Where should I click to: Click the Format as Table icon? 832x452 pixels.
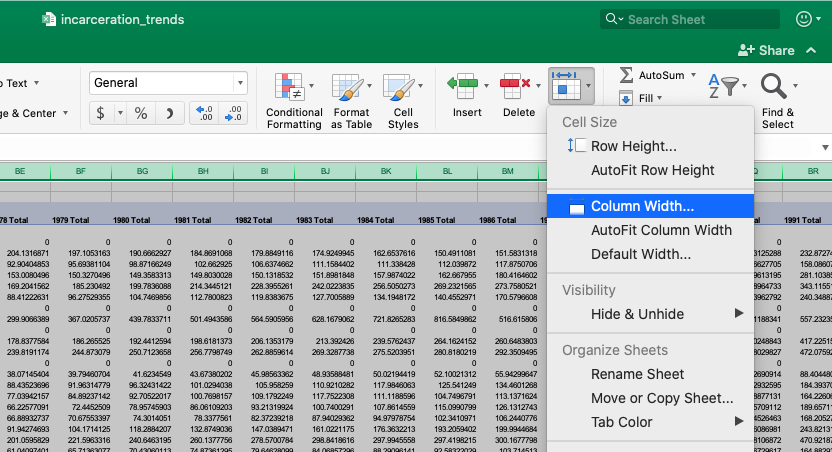(x=347, y=86)
